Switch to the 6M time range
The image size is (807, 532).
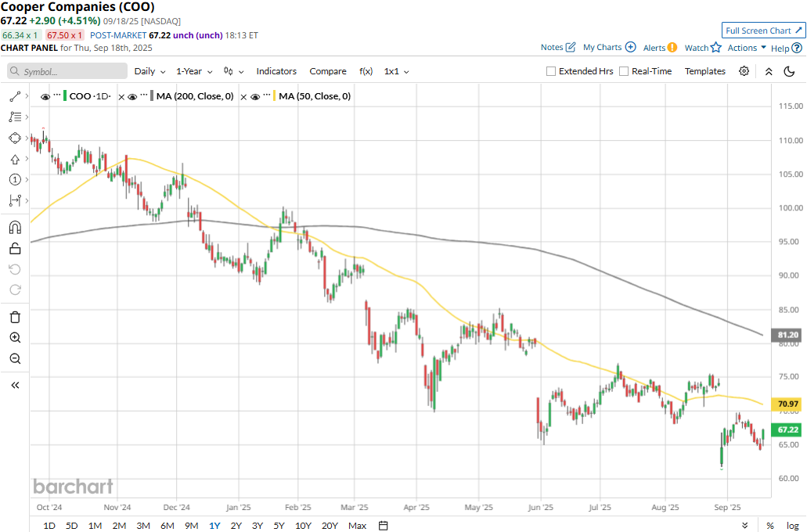(168, 525)
